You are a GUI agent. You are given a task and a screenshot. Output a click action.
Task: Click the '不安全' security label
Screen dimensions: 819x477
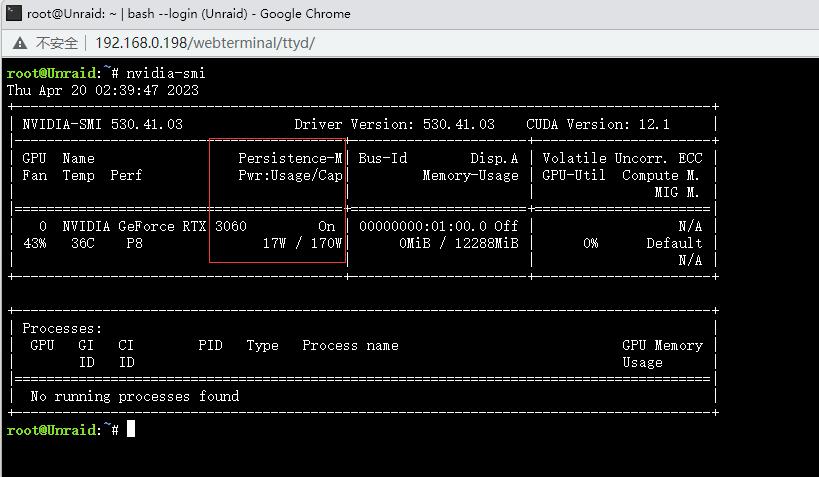tap(56, 43)
